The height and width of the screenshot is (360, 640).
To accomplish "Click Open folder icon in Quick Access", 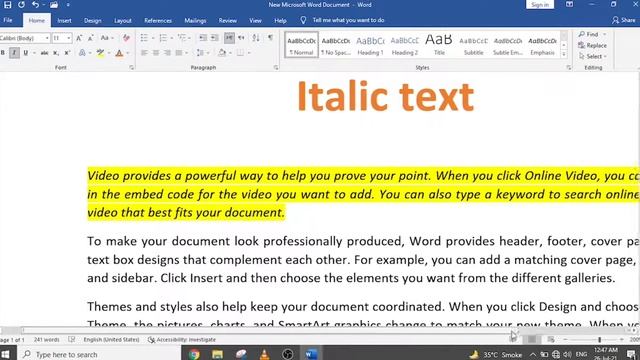I will pyautogui.click(x=54, y=5).
